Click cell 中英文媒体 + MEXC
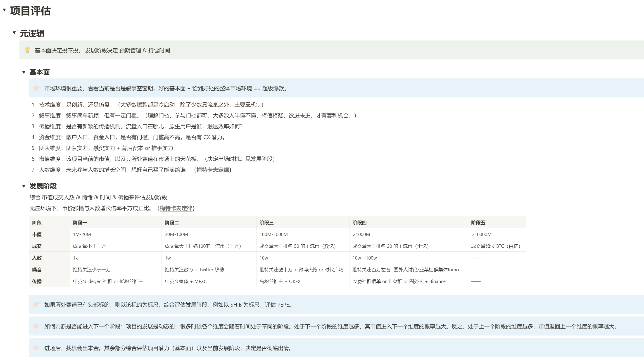644x364 pixels. click(x=209, y=281)
